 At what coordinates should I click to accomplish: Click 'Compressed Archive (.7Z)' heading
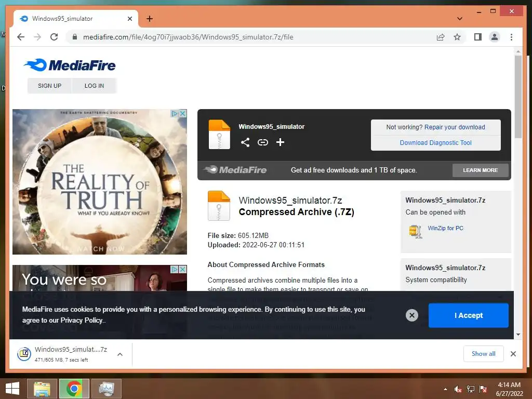296,212
